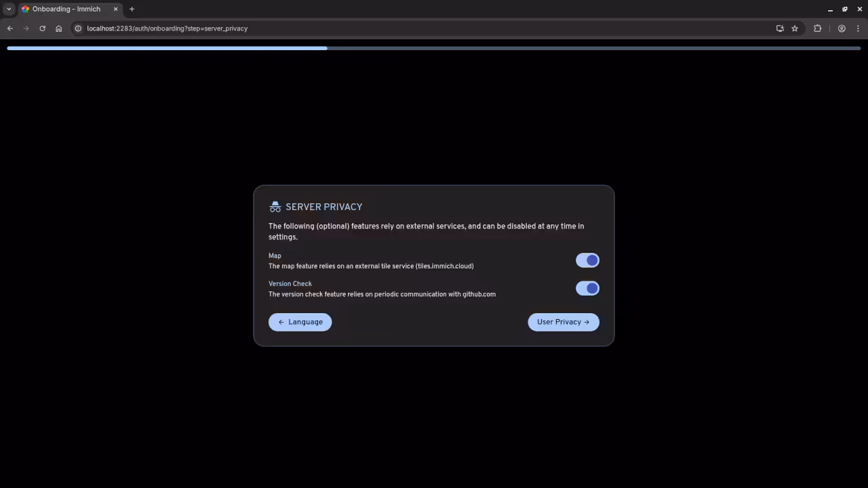Open the Chrome menu with three dots

pos(859,28)
